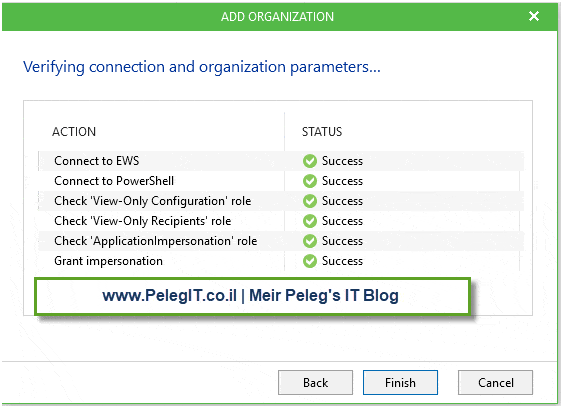
Task: Select the Check 'View-Only Recipients' role row
Action: (281, 221)
